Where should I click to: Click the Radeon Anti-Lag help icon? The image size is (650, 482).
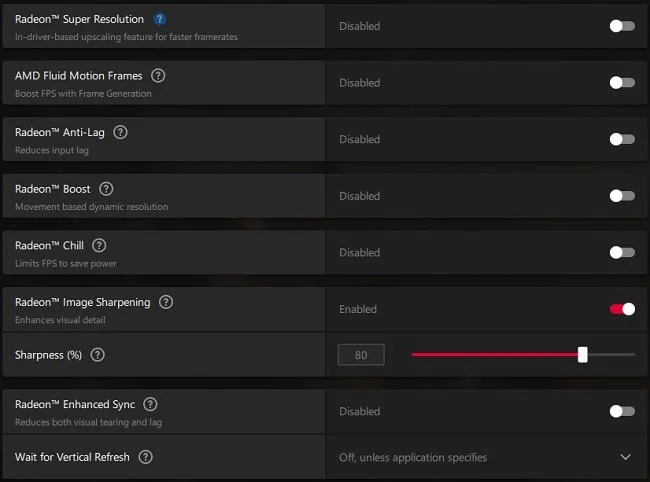(120, 132)
